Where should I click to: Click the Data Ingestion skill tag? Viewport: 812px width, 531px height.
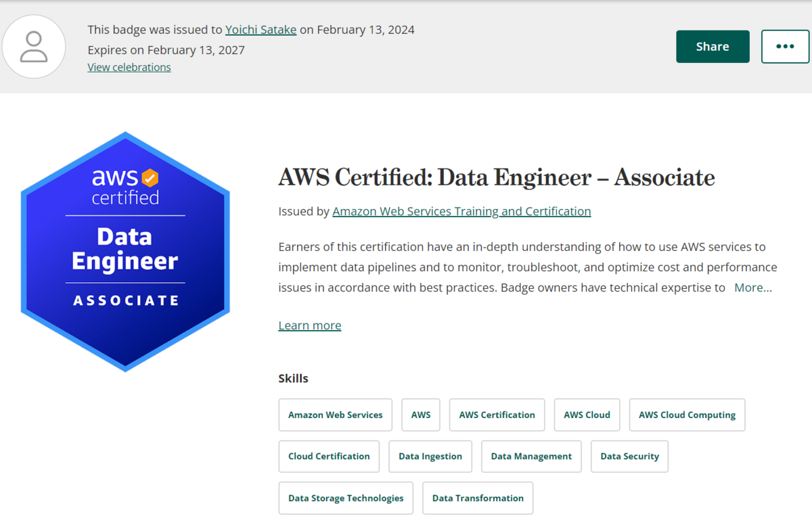[430, 456]
